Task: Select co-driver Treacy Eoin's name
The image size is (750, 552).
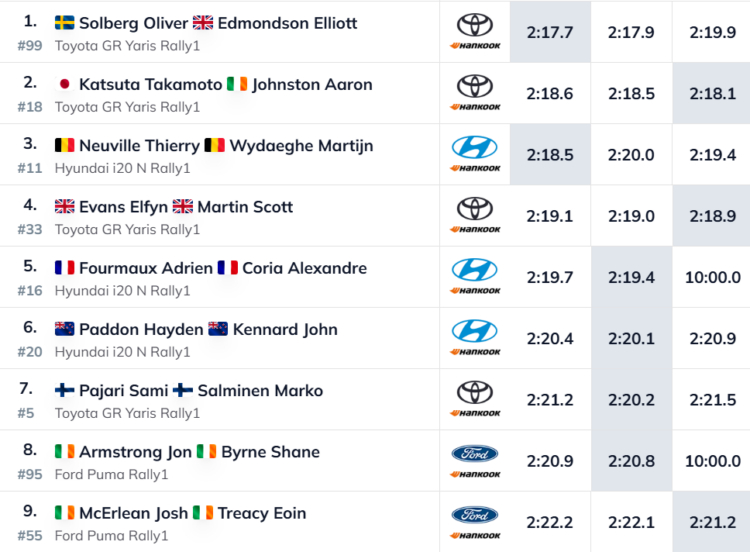Action: pos(264,513)
